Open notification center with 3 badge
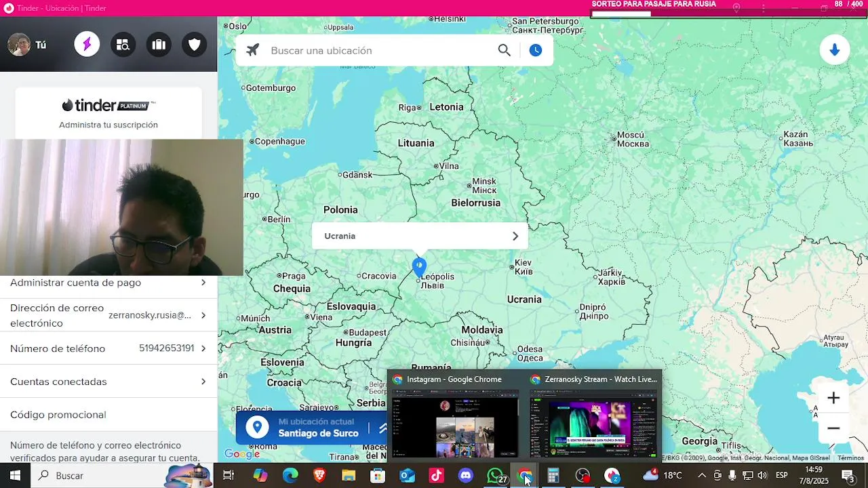Image resolution: width=868 pixels, height=488 pixels. pyautogui.click(x=848, y=476)
